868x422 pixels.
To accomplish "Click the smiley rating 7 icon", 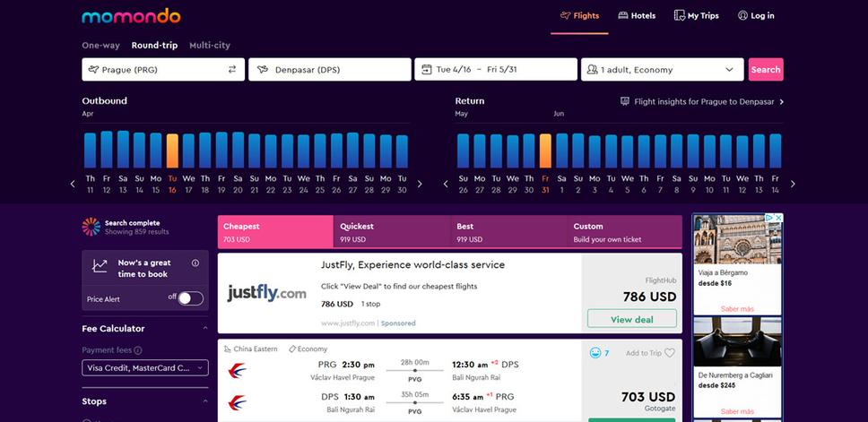I will point(595,353).
